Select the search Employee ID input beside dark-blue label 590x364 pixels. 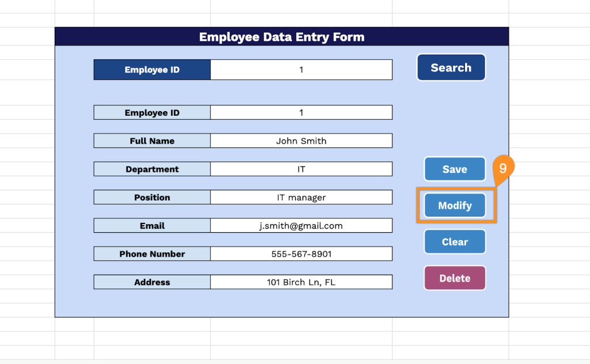click(301, 70)
